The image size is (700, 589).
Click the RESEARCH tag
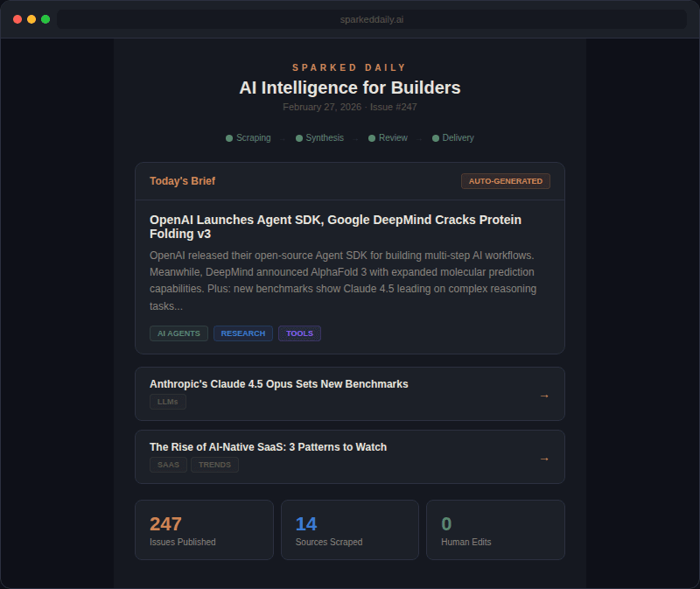(243, 333)
